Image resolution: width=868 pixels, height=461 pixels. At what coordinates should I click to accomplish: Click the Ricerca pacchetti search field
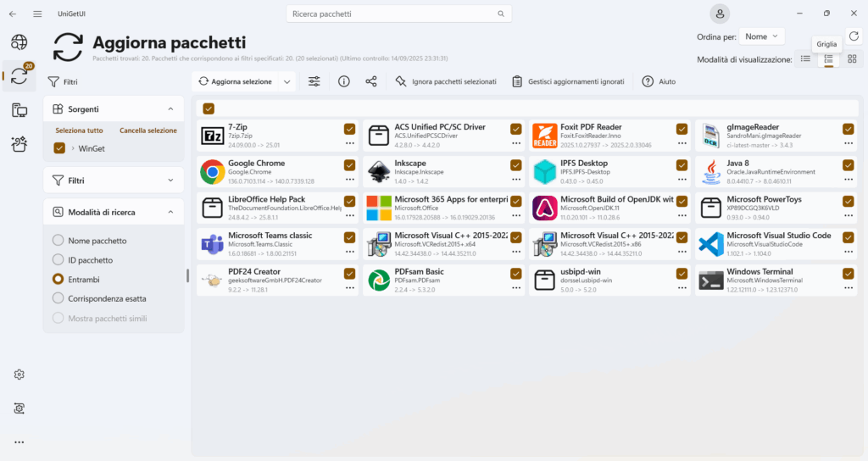[x=398, y=14]
